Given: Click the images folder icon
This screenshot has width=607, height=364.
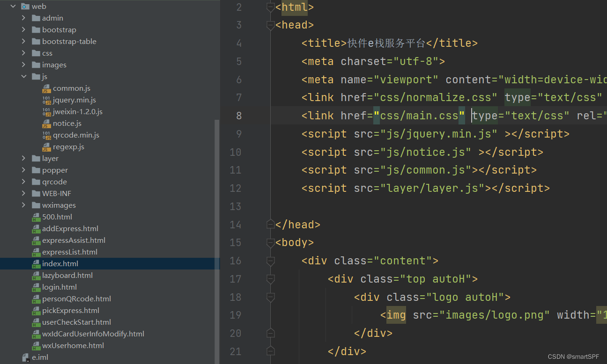Looking at the screenshot, I should pyautogui.click(x=36, y=65).
